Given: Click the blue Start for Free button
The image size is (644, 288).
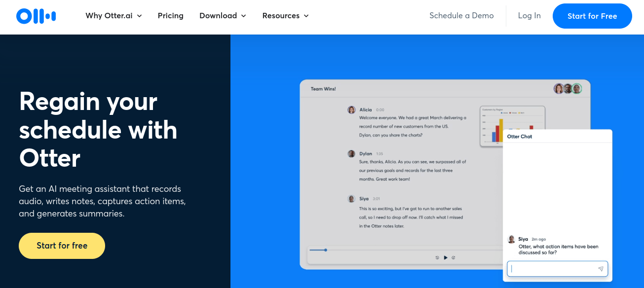Looking at the screenshot, I should click(592, 16).
